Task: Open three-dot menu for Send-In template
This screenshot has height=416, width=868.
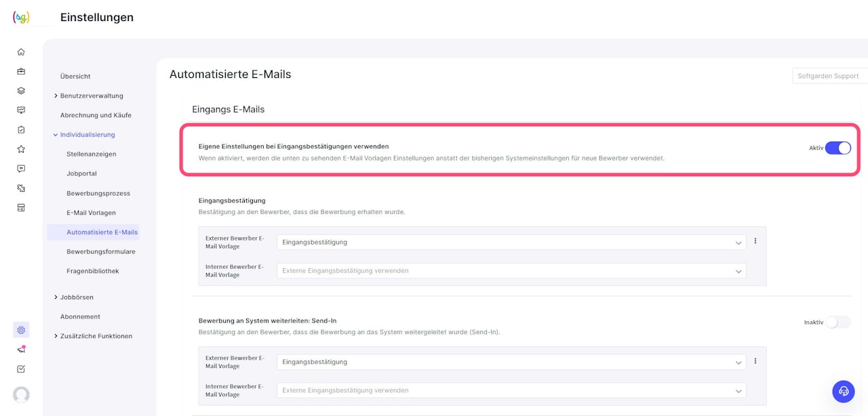Action: (755, 362)
